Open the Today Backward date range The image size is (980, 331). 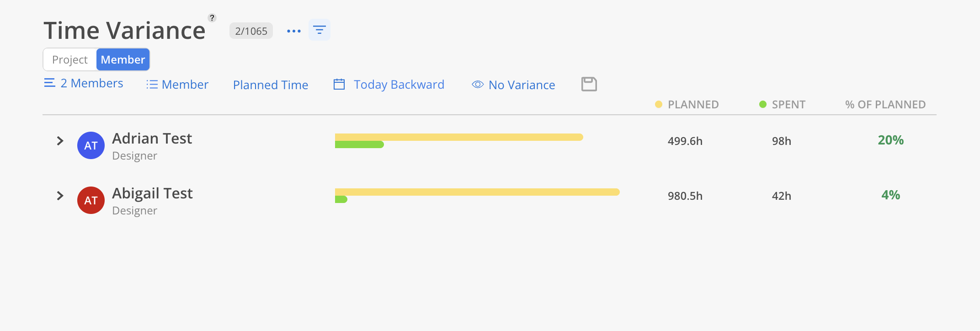tap(399, 85)
